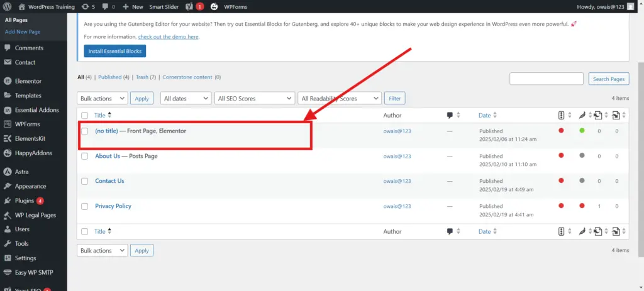Select the All Pages submenu item

tap(16, 19)
